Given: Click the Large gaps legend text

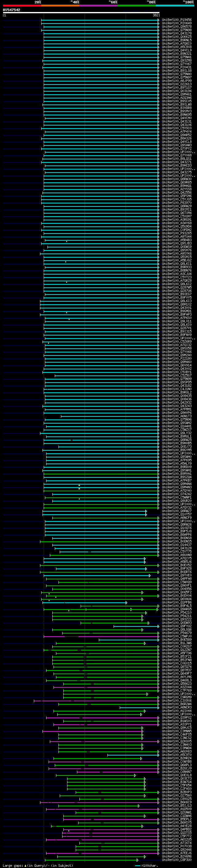Looking at the screenshot, I should coord(38,866).
